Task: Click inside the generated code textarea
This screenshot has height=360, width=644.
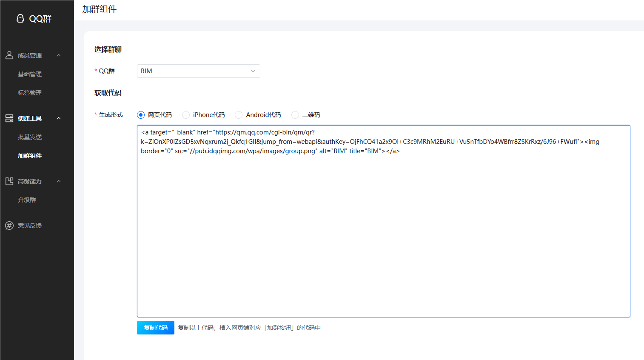Action: click(384, 221)
